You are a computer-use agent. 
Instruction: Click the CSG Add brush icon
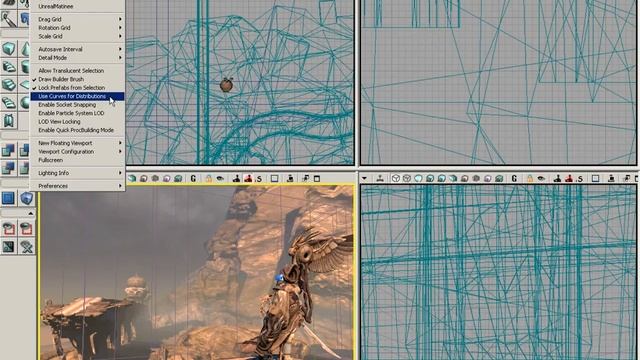point(8,150)
